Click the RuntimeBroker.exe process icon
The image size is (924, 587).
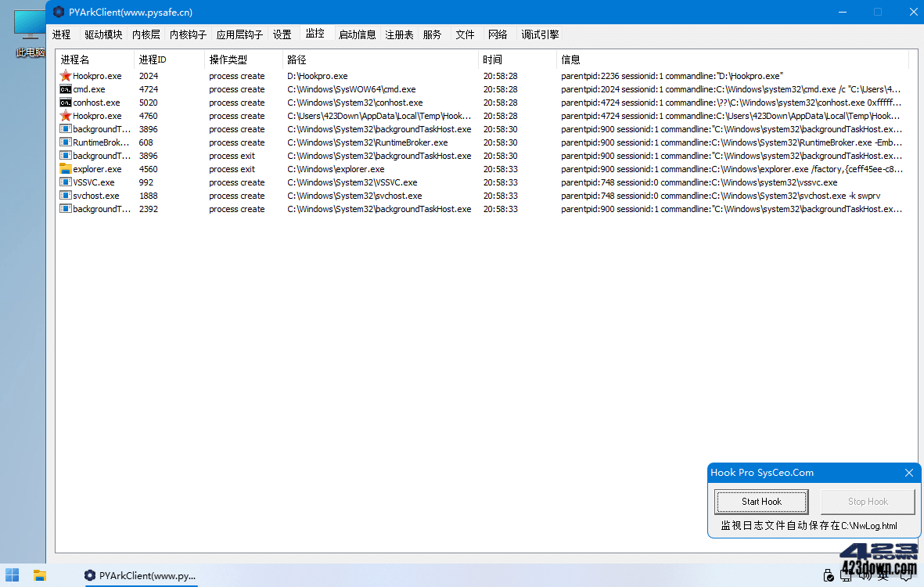coord(66,142)
